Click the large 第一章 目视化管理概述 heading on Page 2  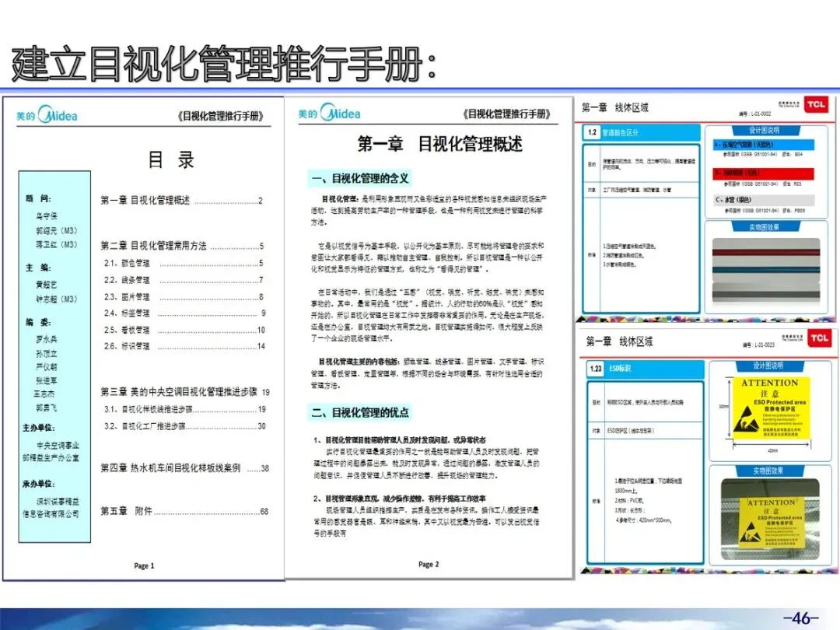(439, 144)
